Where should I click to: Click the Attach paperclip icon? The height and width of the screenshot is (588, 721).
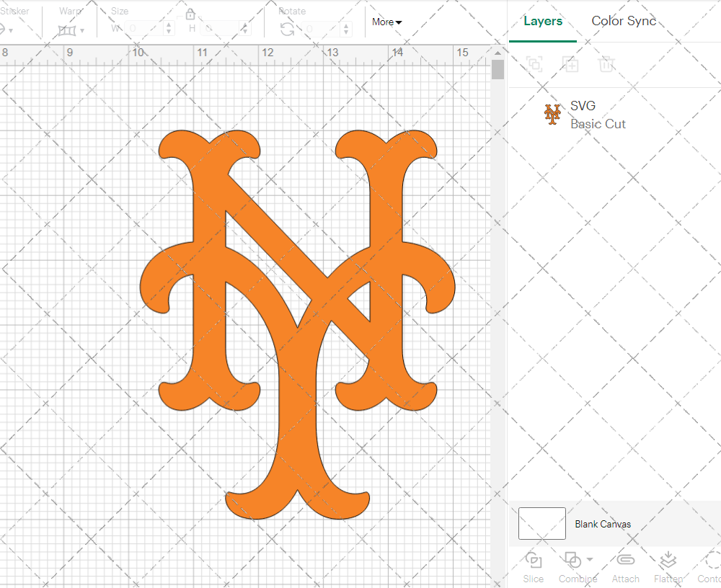click(625, 559)
